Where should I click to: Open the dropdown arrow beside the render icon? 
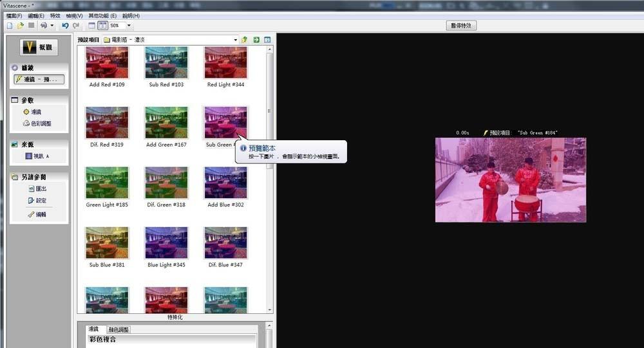coord(52,26)
